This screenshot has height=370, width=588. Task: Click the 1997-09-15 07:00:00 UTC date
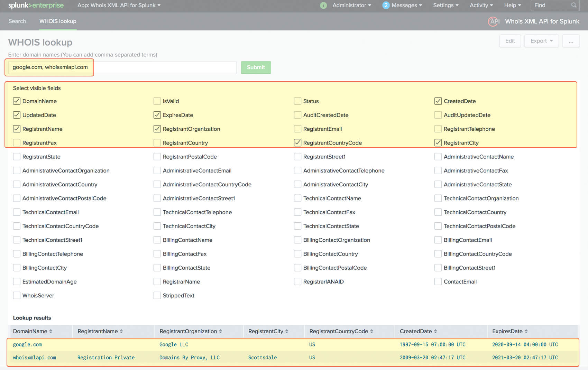point(432,344)
